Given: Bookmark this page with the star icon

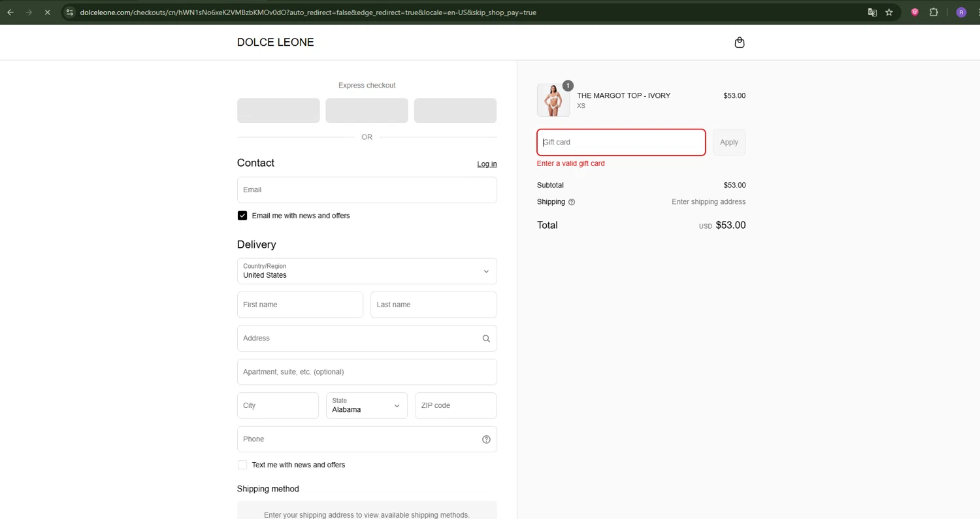Looking at the screenshot, I should [889, 12].
